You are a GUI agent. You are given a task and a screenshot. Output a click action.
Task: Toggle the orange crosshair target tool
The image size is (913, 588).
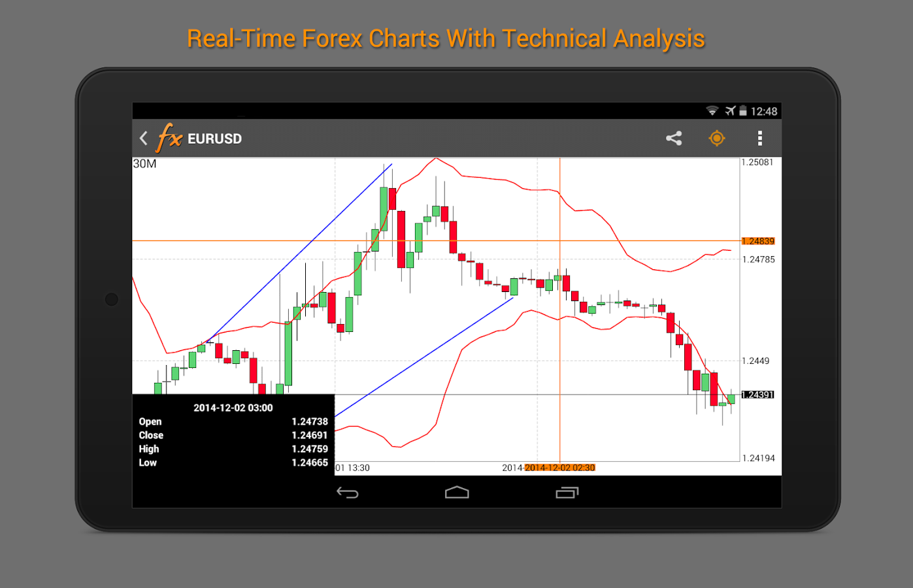point(717,139)
